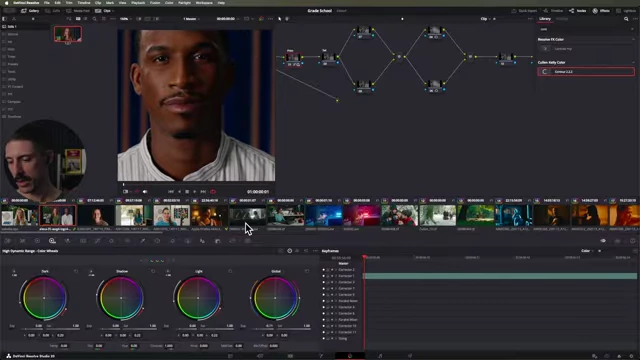This screenshot has width=640, height=360.
Task: Switch to the Library tab
Action: [545, 19]
